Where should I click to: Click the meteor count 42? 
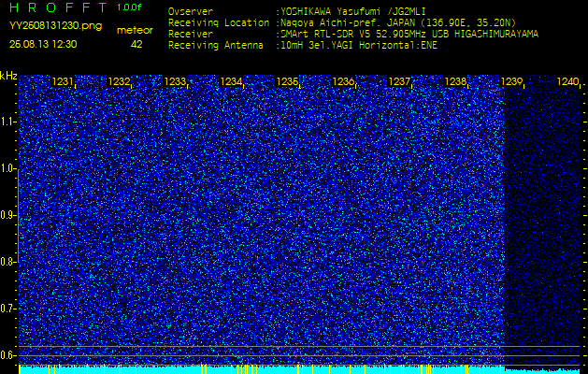(136, 44)
